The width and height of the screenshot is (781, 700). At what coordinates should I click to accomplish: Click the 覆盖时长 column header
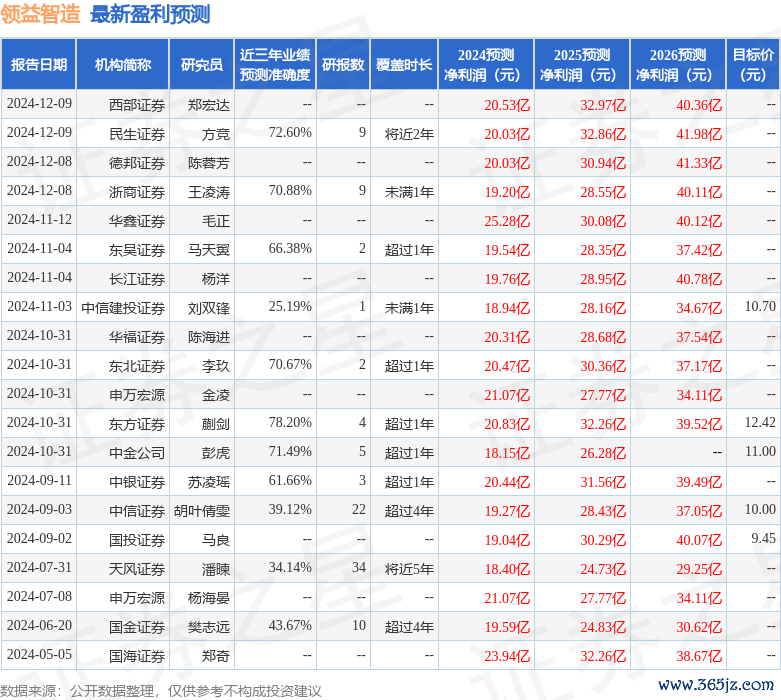pos(404,65)
